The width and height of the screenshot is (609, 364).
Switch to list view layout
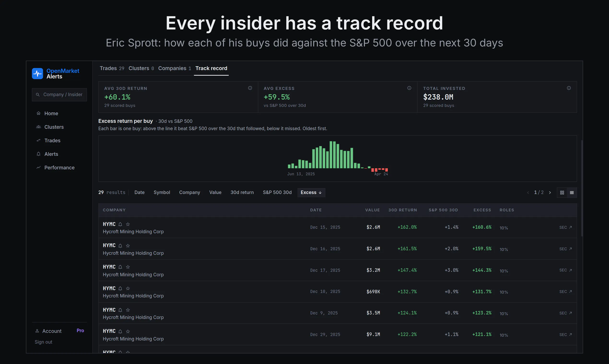pos(572,193)
